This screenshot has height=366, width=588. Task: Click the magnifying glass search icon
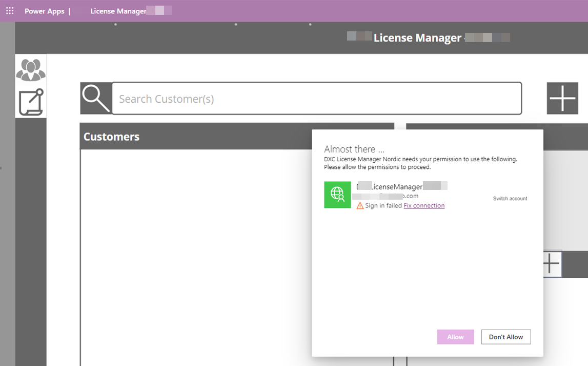(95, 98)
